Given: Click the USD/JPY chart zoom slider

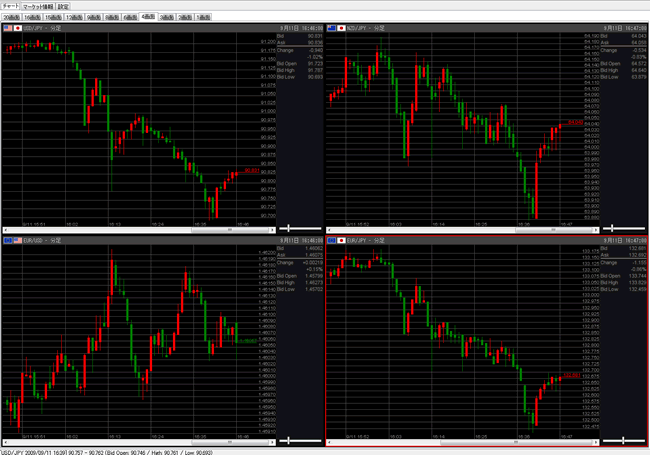Looking at the screenshot, I should tap(300, 228).
